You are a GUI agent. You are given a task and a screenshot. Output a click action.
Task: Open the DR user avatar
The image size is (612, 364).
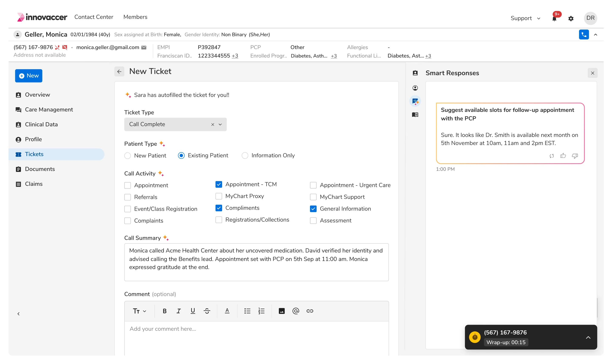click(590, 18)
